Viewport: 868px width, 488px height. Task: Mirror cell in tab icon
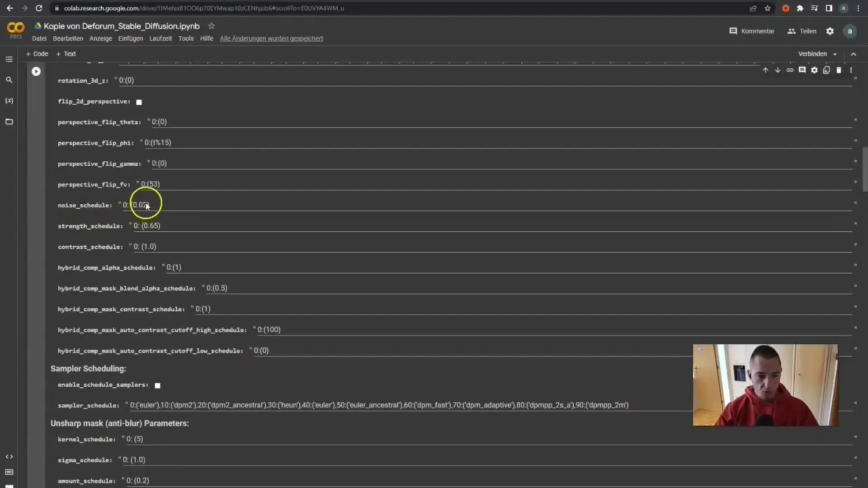pyautogui.click(x=826, y=70)
